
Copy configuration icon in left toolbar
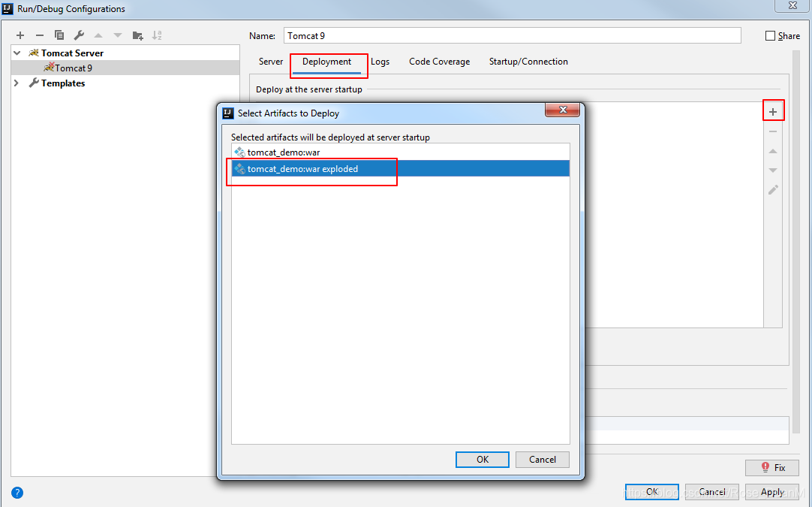[x=59, y=35]
